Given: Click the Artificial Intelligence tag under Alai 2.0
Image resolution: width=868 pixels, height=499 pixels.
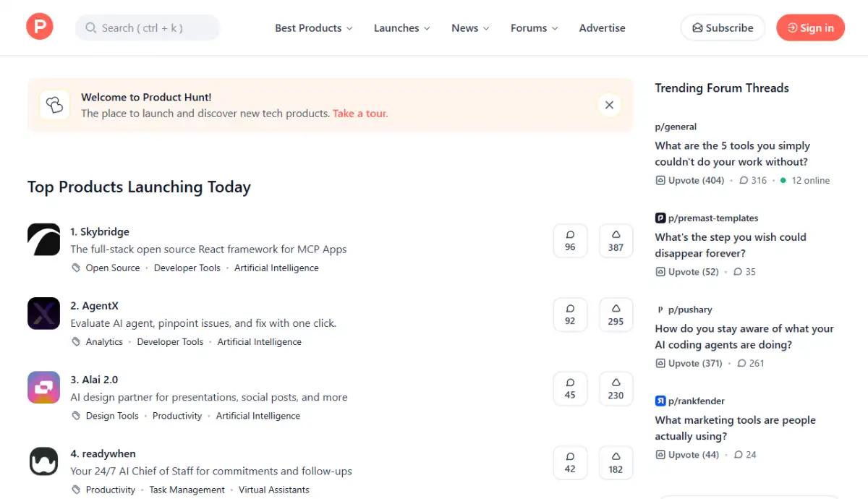Looking at the screenshot, I should [x=258, y=415].
